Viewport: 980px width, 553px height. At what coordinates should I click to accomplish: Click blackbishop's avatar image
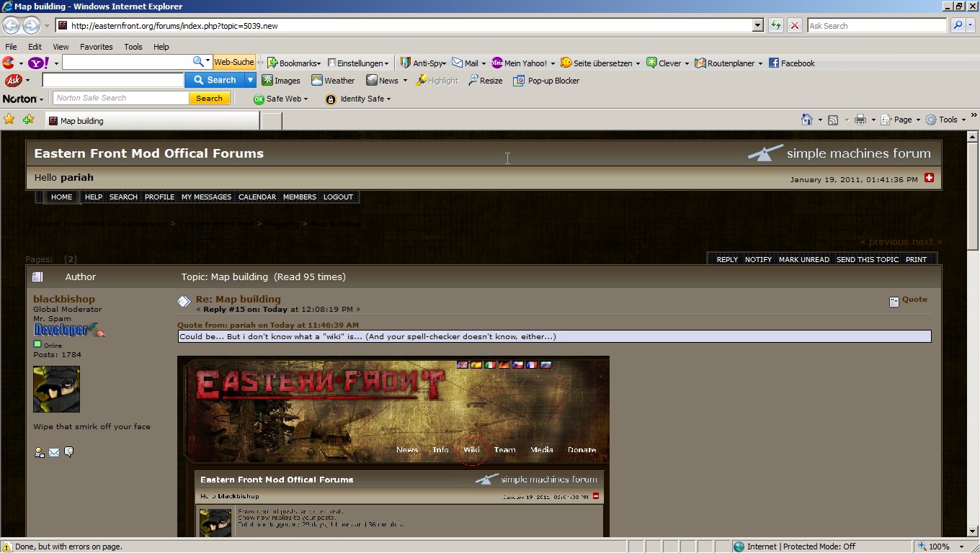coord(56,390)
